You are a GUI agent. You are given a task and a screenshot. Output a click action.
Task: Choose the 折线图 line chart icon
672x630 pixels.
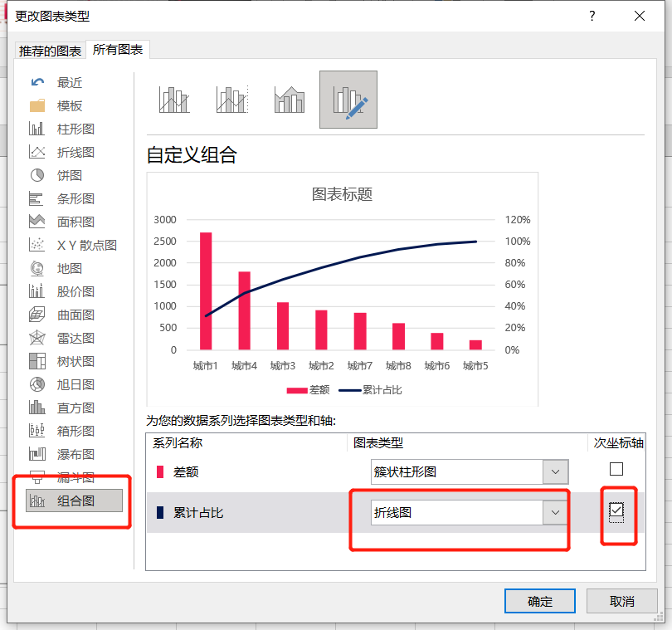point(37,152)
